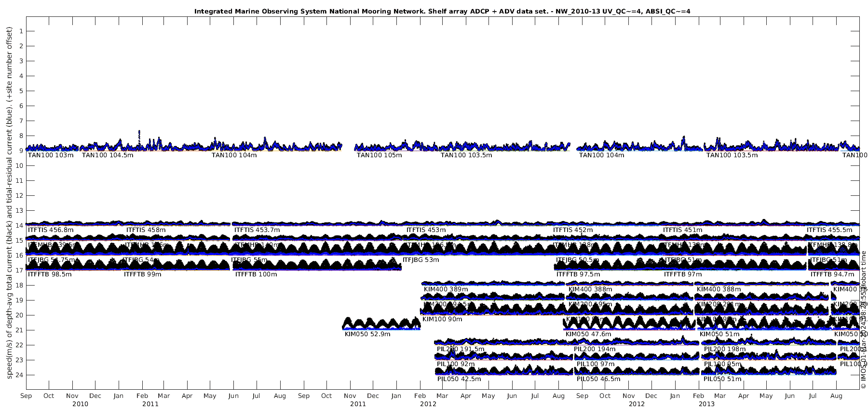Select the ITFTIS 455.5m label

(x=829, y=230)
